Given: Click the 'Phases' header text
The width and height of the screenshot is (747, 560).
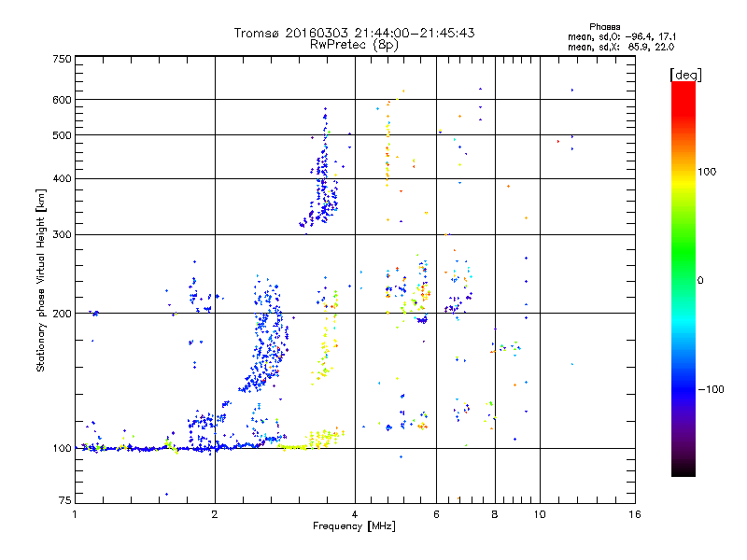Looking at the screenshot, I should click(x=604, y=27).
